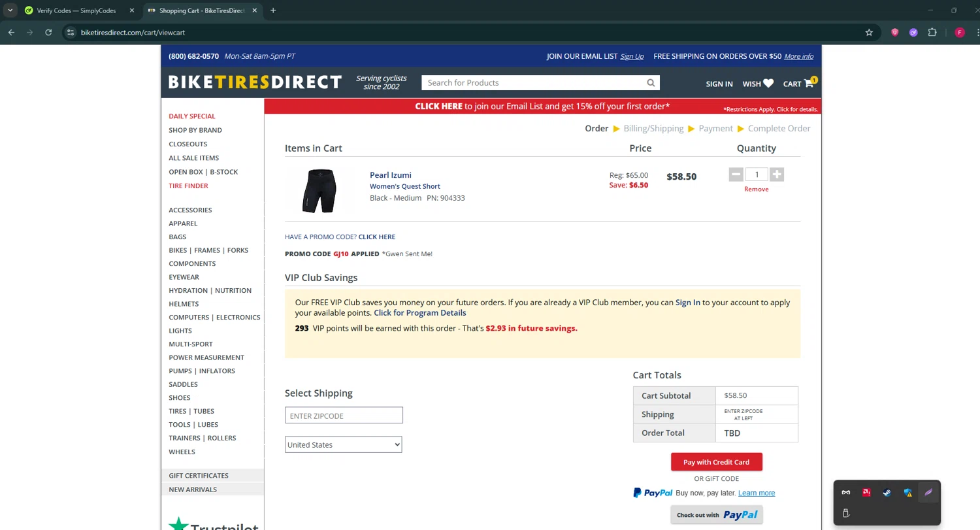Click the purple feather tray icon
The width and height of the screenshot is (980, 530).
tap(928, 493)
